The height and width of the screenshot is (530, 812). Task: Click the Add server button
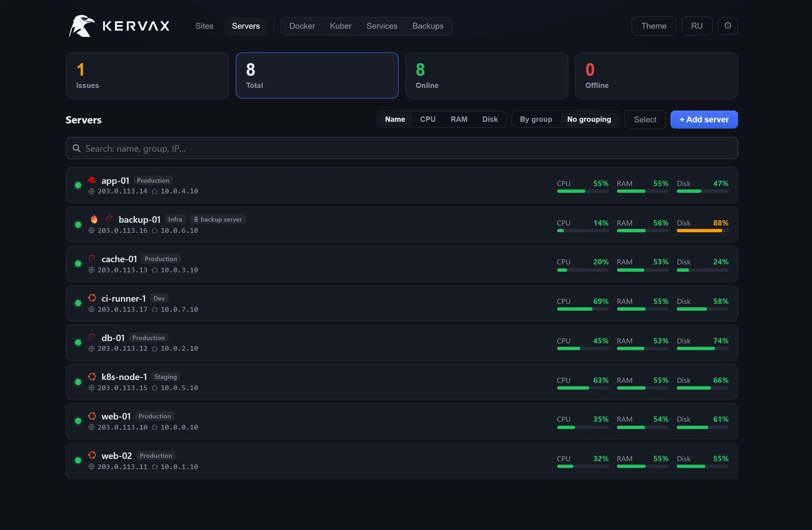(x=704, y=120)
